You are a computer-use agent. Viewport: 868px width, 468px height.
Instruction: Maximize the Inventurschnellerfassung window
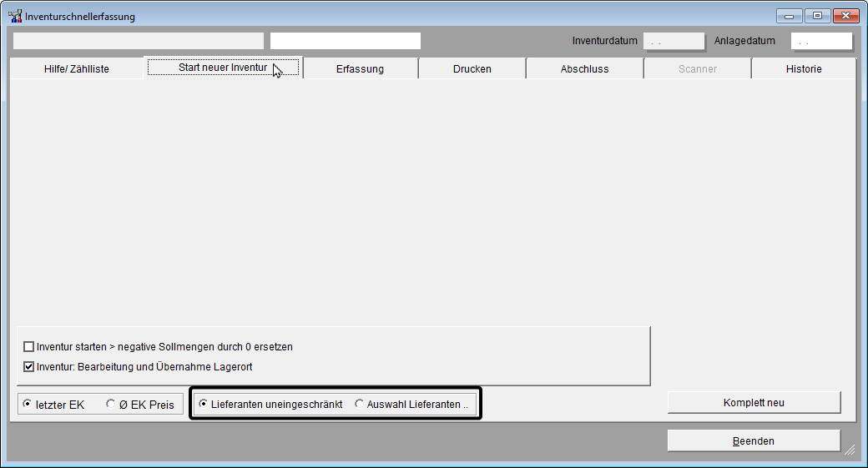817,16
